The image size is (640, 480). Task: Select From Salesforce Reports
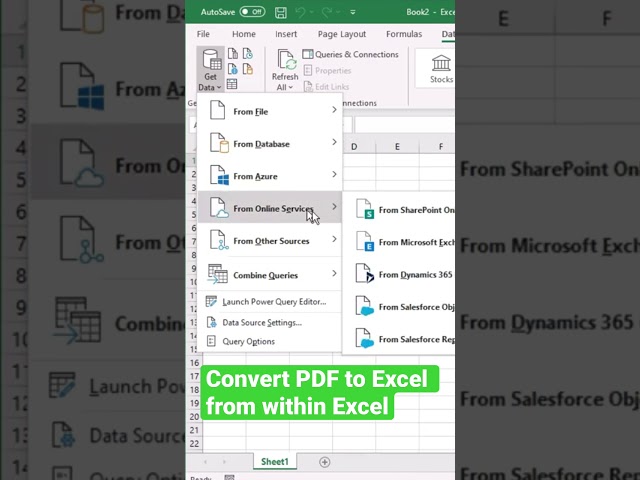click(x=399, y=339)
